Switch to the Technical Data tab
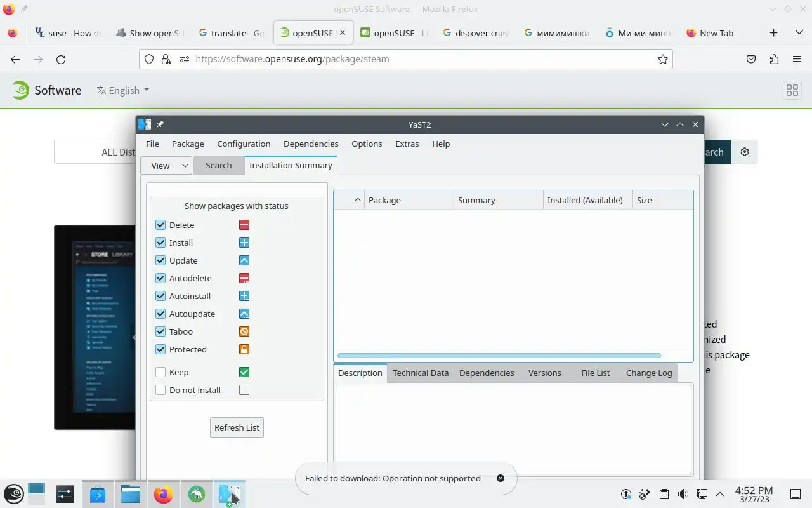Image resolution: width=812 pixels, height=508 pixels. [421, 373]
